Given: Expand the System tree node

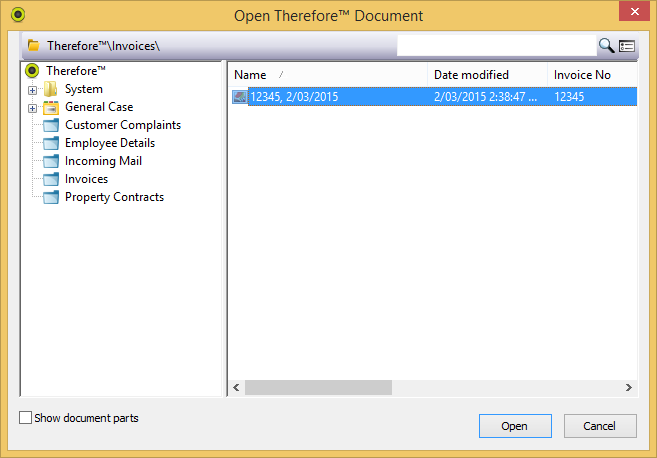Looking at the screenshot, I should point(32,90).
